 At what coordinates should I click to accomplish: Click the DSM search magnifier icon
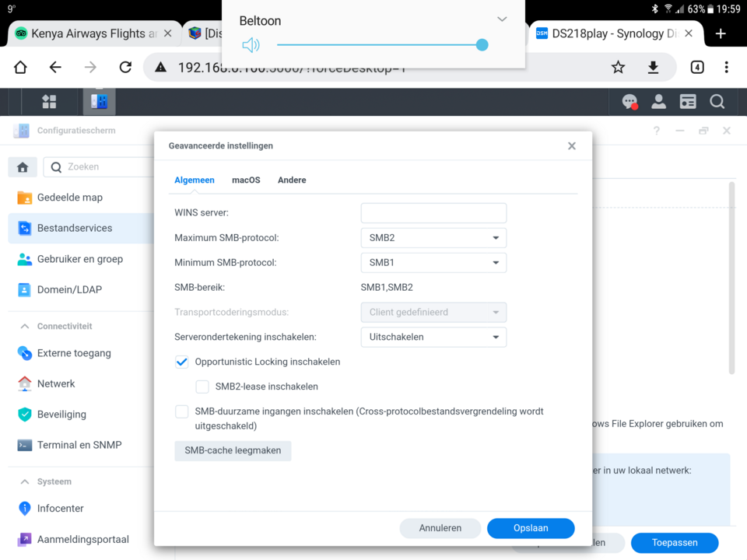point(717,102)
